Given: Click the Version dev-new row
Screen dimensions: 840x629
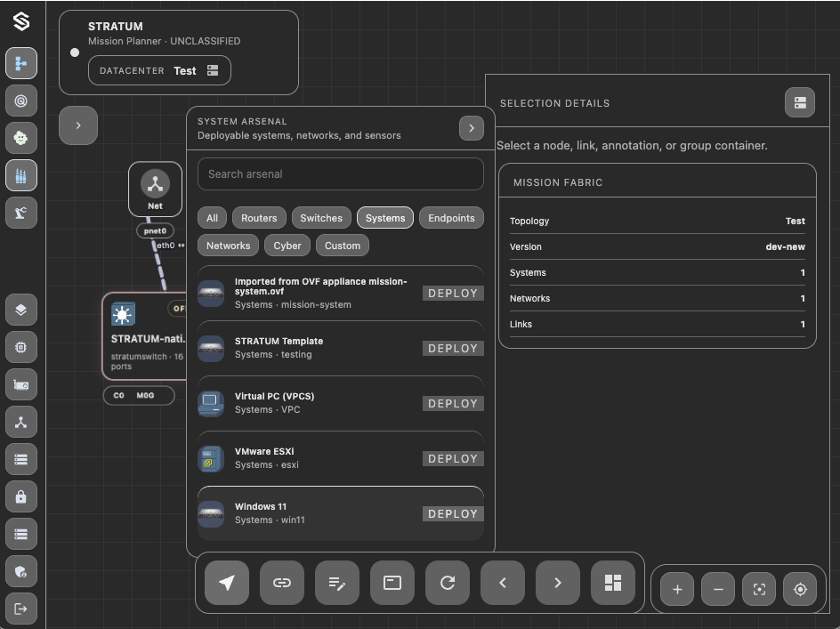Looking at the screenshot, I should coord(658,246).
